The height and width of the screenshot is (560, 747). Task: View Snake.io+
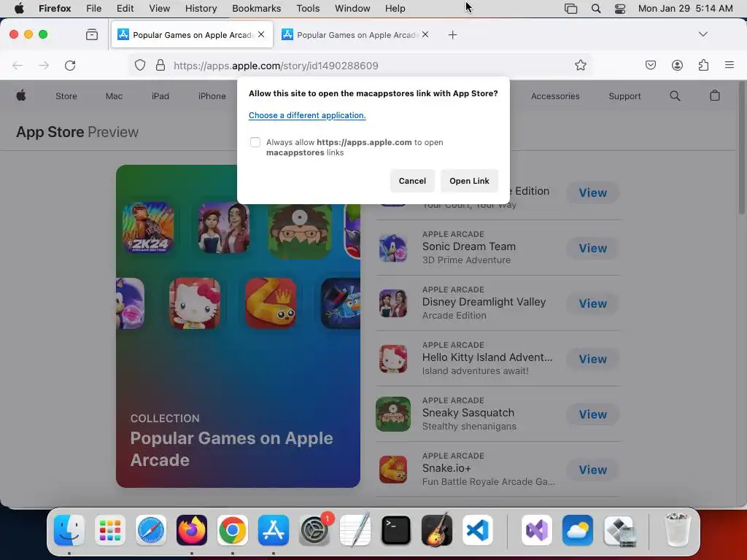point(592,470)
